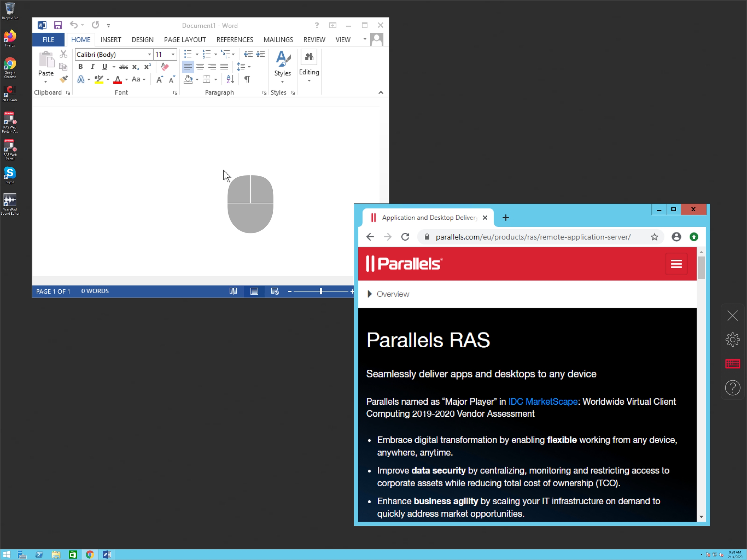Image resolution: width=747 pixels, height=560 pixels.
Task: Click the Chrome reload page icon
Action: pyautogui.click(x=405, y=237)
